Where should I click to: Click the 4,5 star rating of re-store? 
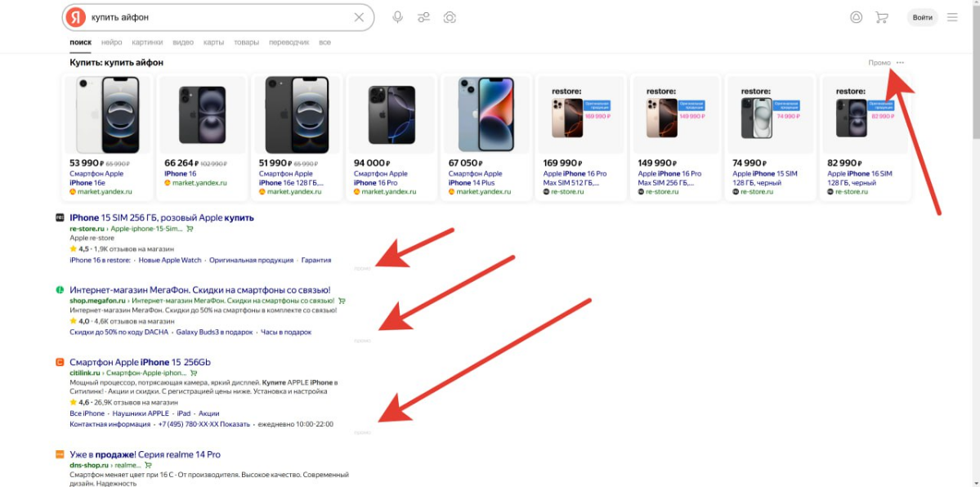(x=80, y=249)
